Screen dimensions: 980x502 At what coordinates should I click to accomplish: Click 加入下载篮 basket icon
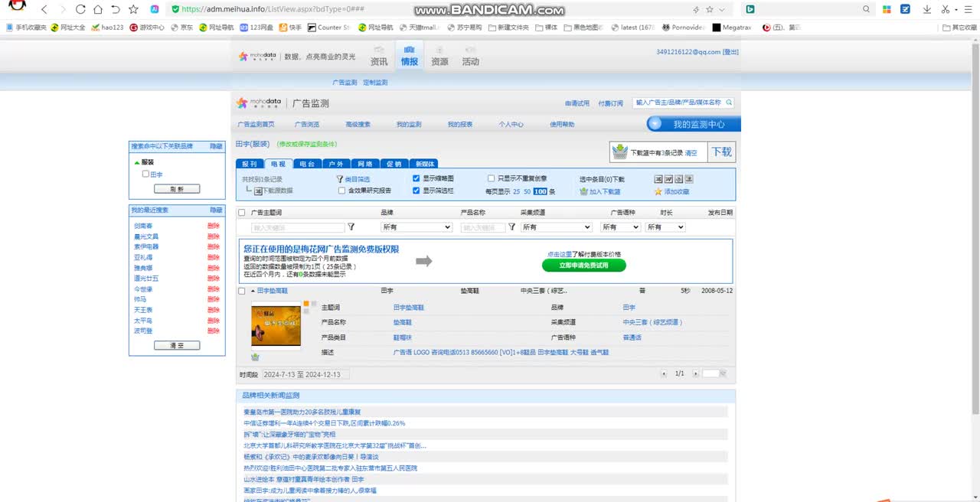pyautogui.click(x=583, y=191)
